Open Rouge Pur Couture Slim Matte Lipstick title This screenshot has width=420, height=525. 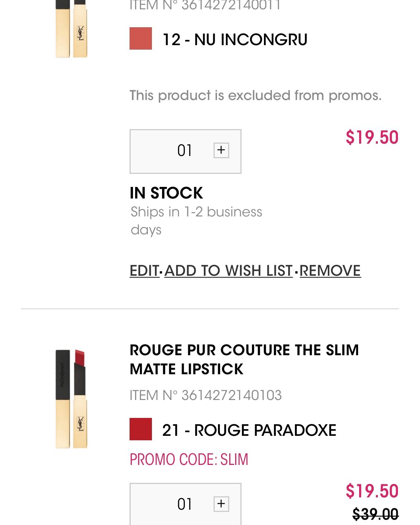click(244, 359)
